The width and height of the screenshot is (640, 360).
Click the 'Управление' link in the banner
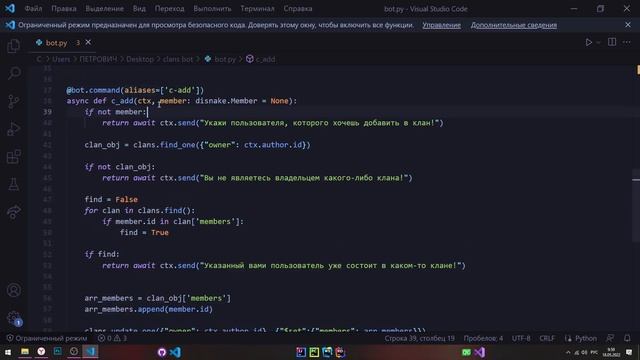click(x=441, y=25)
